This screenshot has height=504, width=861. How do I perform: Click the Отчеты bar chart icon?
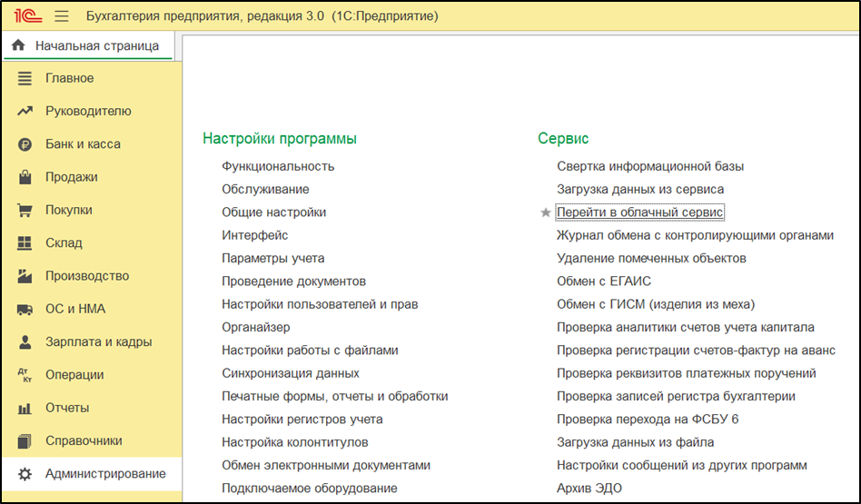(25, 408)
